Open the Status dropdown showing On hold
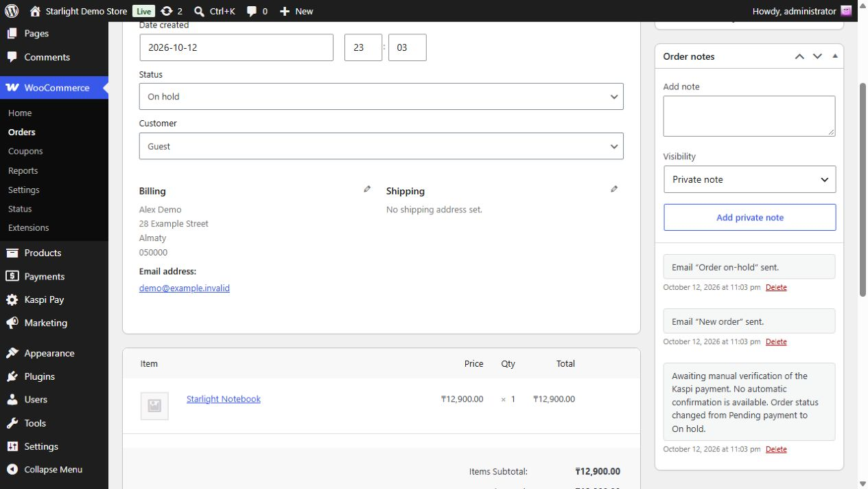 click(381, 97)
